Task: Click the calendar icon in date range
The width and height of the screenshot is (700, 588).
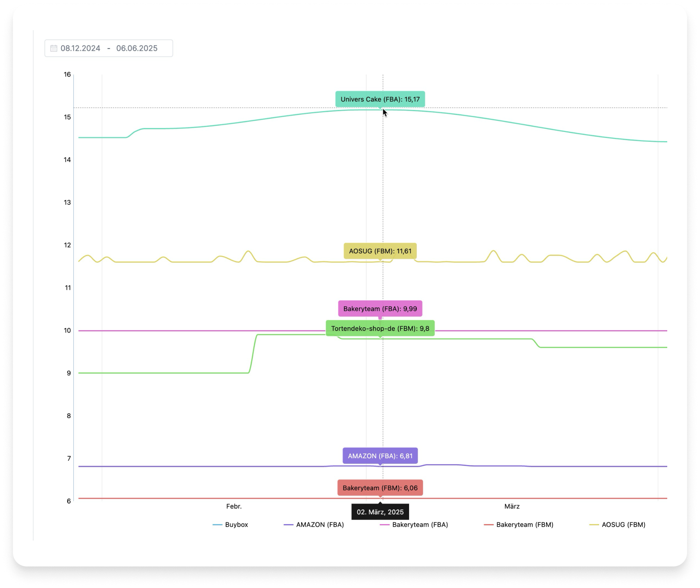Action: (x=53, y=48)
